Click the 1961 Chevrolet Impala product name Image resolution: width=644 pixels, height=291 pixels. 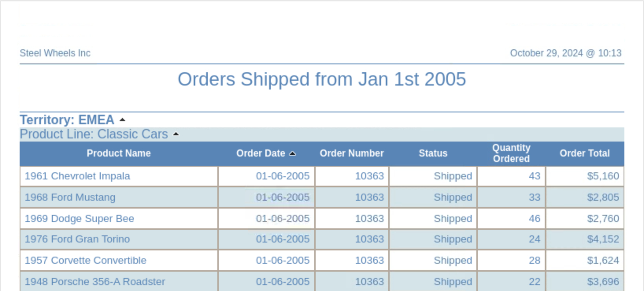click(77, 176)
